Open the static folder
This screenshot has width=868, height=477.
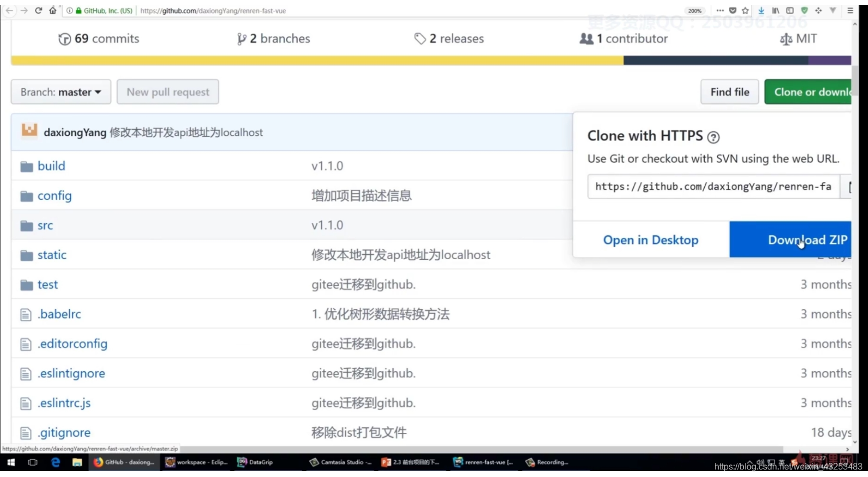tap(52, 255)
